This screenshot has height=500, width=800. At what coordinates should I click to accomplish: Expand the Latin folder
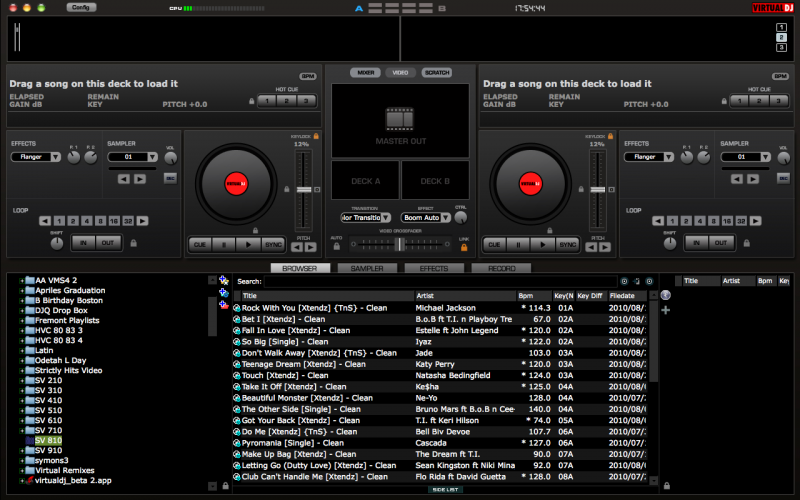coord(21,351)
